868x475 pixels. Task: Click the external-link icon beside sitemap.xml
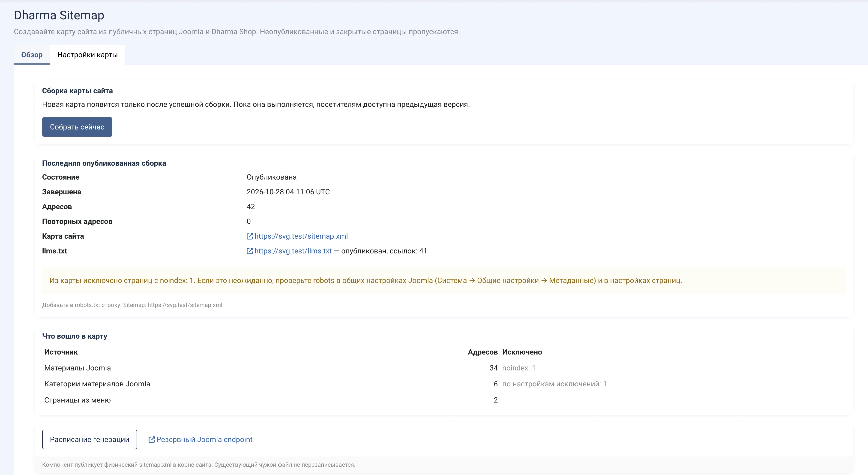click(250, 236)
